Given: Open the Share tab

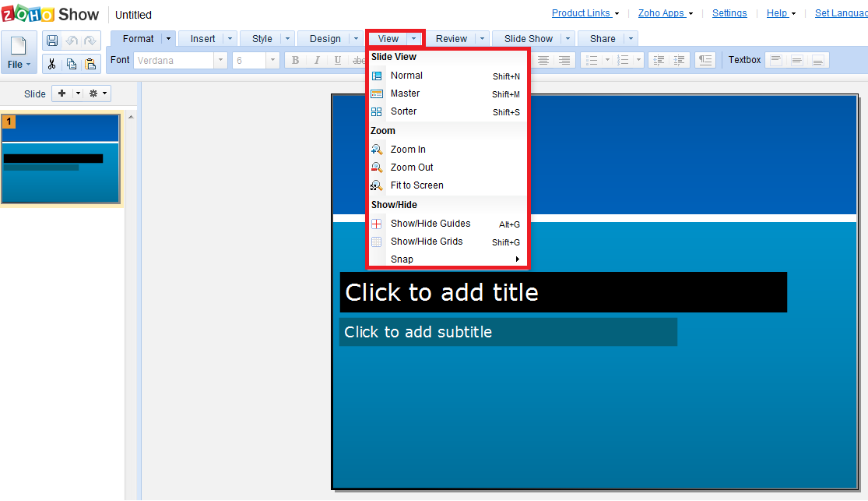Looking at the screenshot, I should click(603, 38).
